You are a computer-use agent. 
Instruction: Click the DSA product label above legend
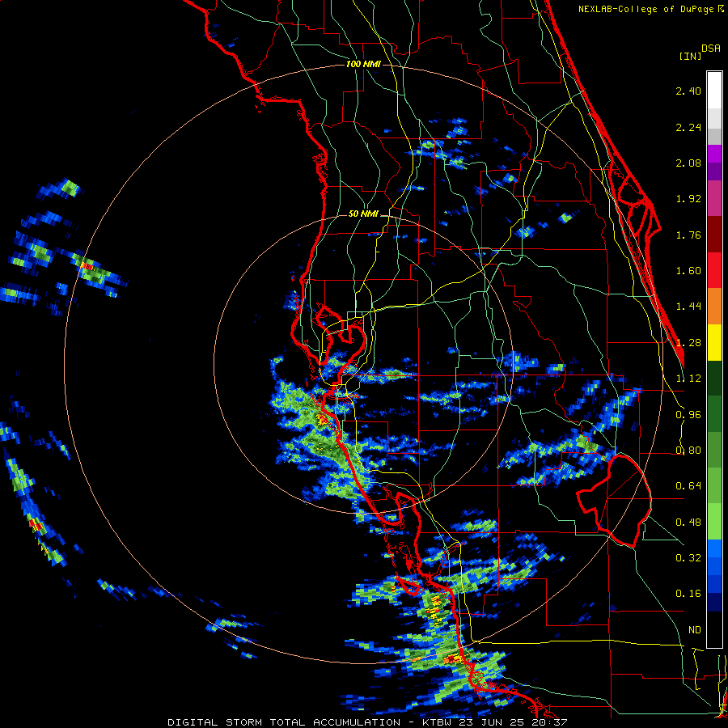click(711, 49)
